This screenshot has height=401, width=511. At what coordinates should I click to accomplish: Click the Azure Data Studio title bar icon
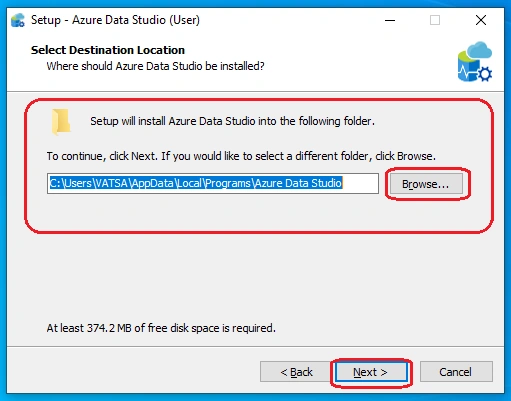tap(18, 20)
